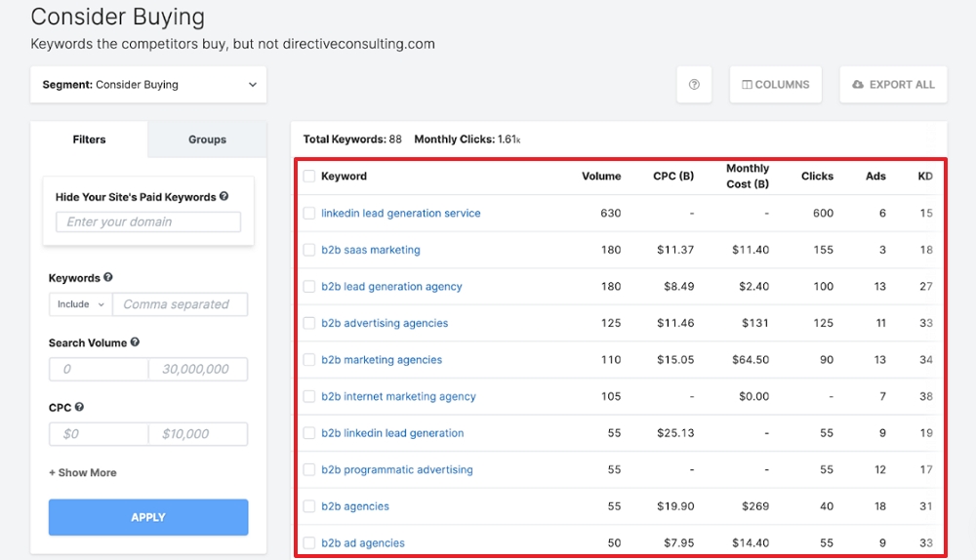Viewport: 976px width, 560px height.
Task: Click the Enter your domain field
Action: 148,222
